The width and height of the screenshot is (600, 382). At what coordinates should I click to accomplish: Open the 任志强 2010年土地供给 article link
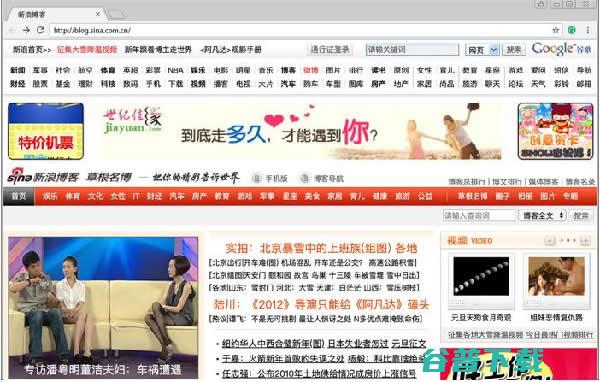tap(319, 374)
